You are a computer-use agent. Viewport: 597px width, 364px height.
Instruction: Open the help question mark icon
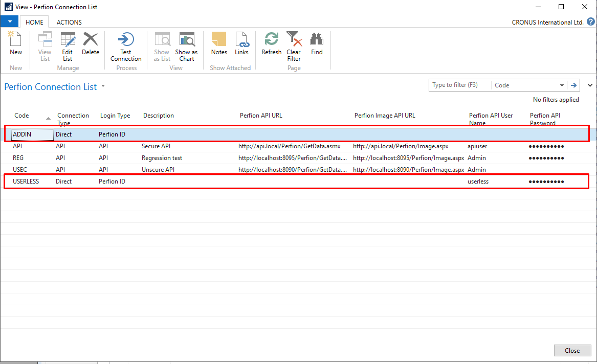590,21
